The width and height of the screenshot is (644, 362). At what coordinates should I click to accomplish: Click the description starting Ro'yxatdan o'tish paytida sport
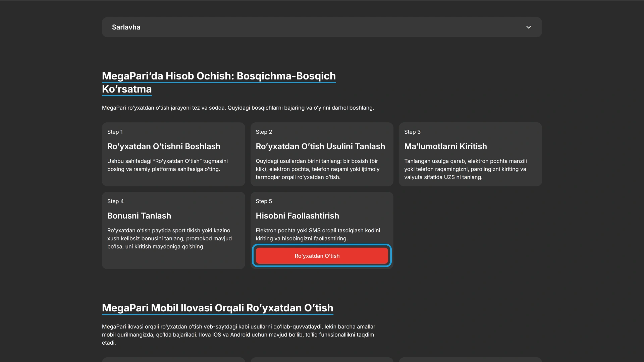click(169, 239)
